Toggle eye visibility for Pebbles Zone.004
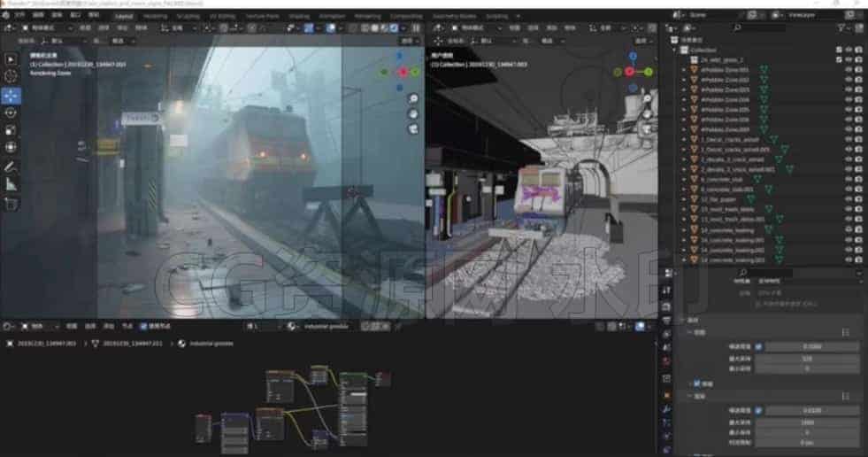Image resolution: width=868 pixels, height=457 pixels. 849,100
